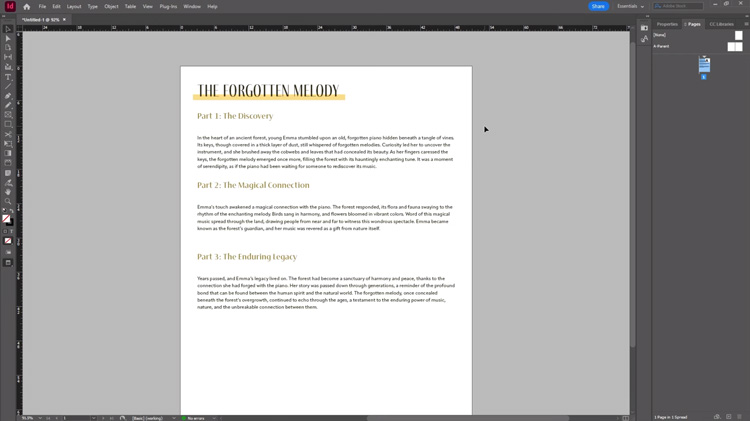Open the Character Styles panel icon
Screen dimensions: 750x421
pos(644,39)
